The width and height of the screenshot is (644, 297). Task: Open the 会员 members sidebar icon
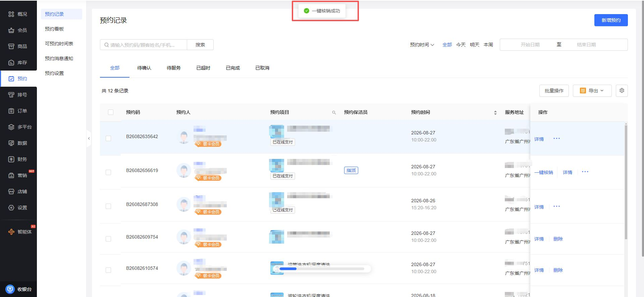coord(11,30)
